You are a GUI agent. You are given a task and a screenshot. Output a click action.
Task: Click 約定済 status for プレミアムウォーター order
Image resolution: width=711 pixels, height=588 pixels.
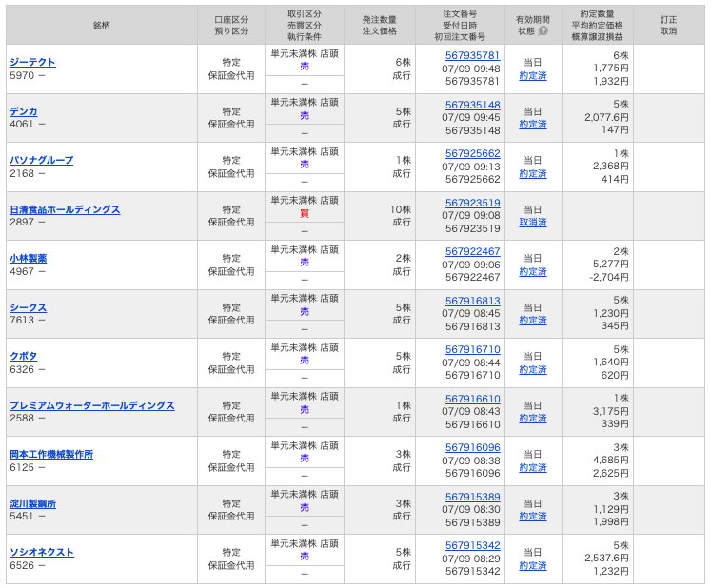533,418
